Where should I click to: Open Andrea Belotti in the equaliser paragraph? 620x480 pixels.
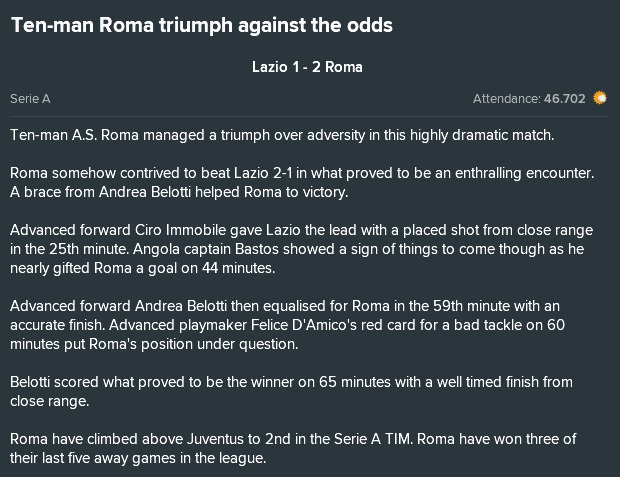point(181,306)
